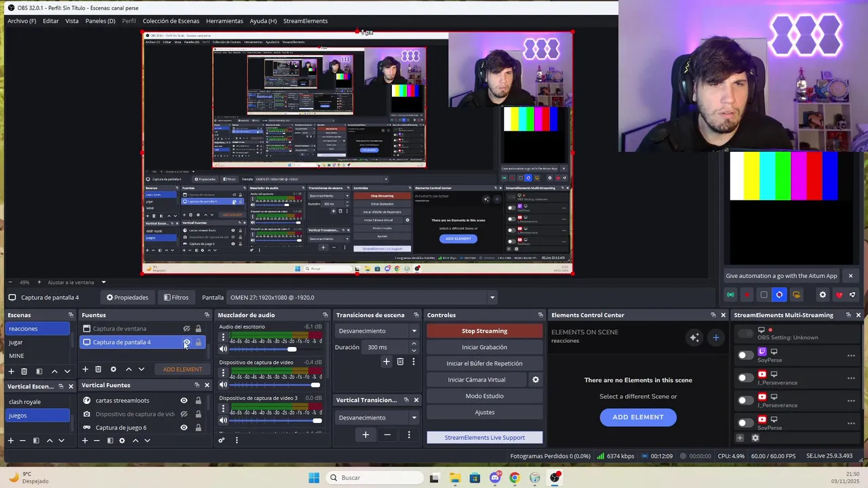The height and width of the screenshot is (488, 868).
Task: Increase Duración value with up arrow
Action: pyautogui.click(x=414, y=344)
